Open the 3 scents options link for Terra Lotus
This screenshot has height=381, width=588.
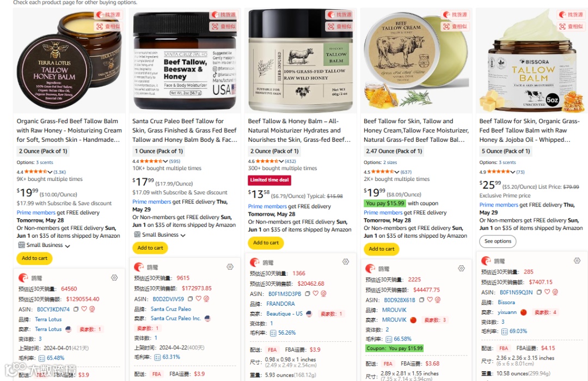pyautogui.click(x=45, y=162)
